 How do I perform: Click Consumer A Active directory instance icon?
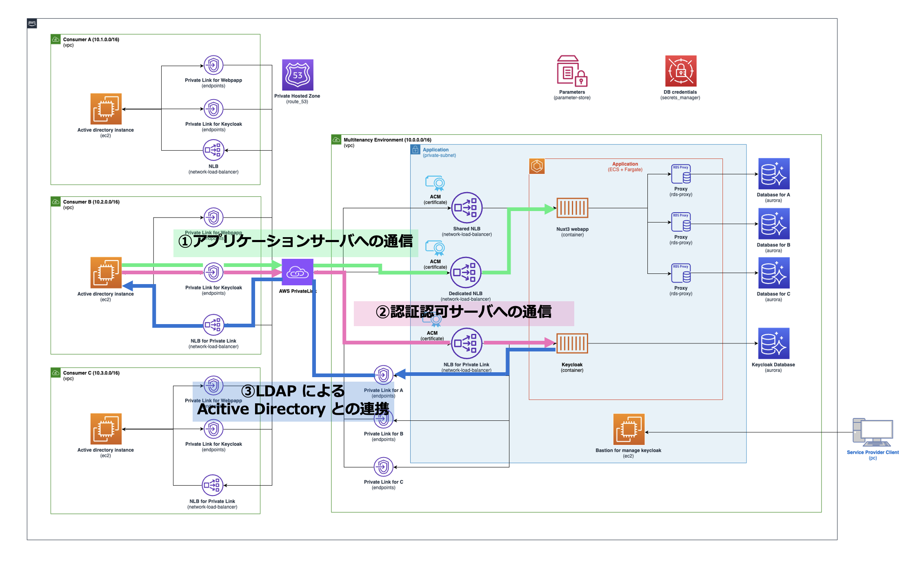(x=106, y=109)
